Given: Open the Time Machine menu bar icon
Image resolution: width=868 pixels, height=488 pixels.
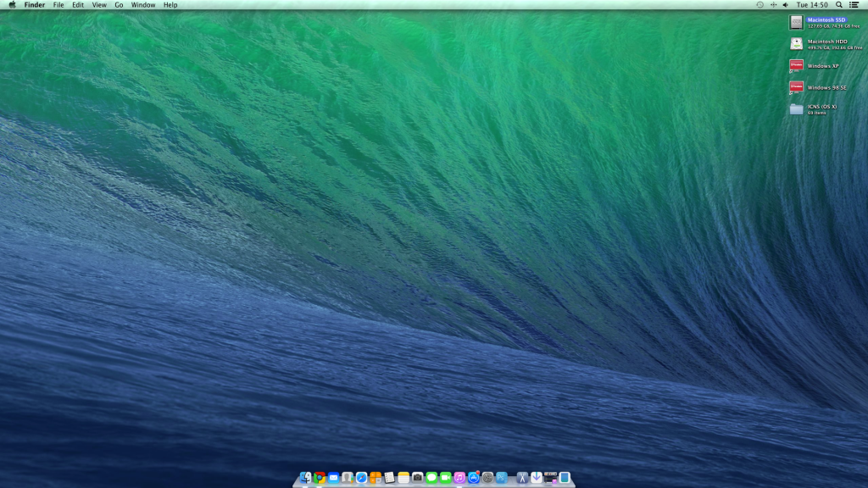Looking at the screenshot, I should 759,5.
